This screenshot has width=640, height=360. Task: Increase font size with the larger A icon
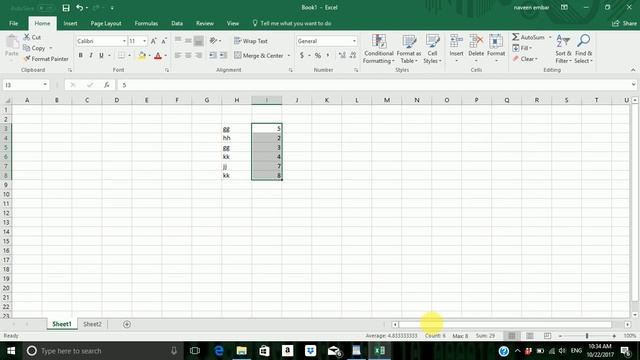coord(153,41)
